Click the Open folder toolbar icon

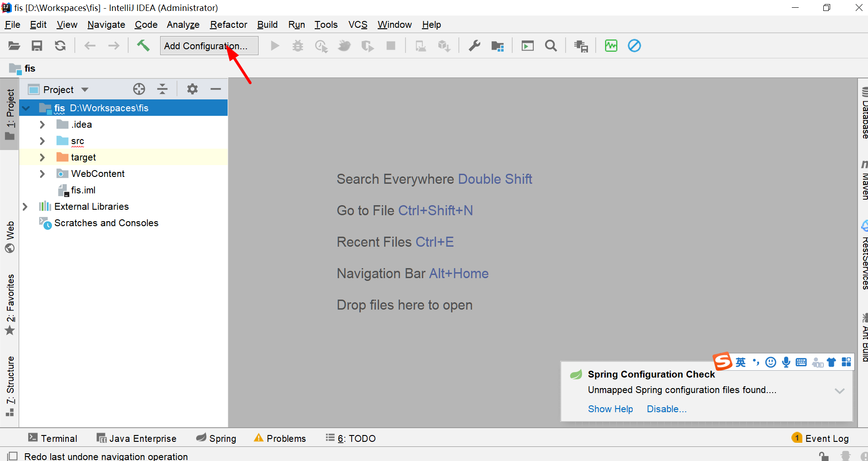coord(14,46)
